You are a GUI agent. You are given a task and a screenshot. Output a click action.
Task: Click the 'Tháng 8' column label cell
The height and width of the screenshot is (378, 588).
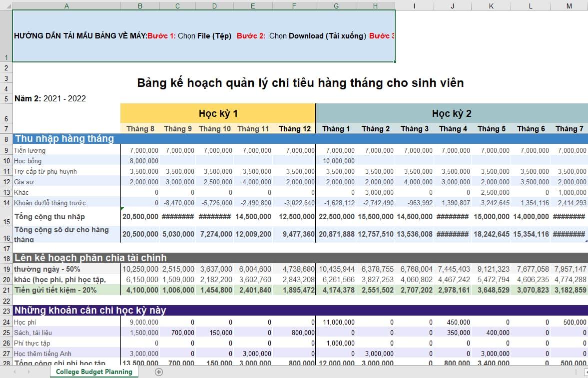pyautogui.click(x=140, y=128)
